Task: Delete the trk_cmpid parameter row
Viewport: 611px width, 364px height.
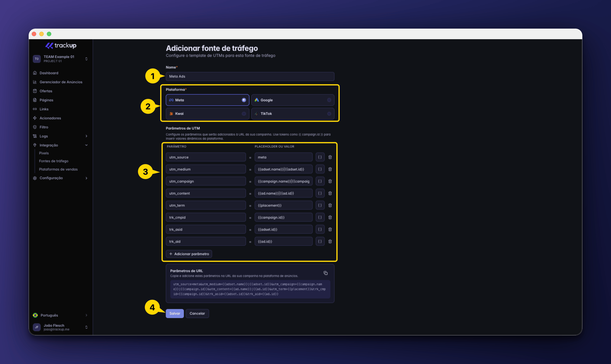Action: 330,217
